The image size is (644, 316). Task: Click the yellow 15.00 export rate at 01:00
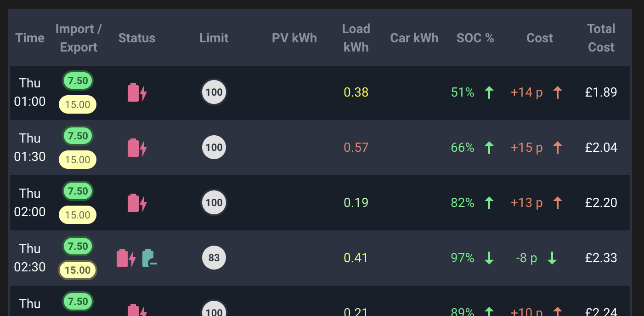(x=78, y=104)
